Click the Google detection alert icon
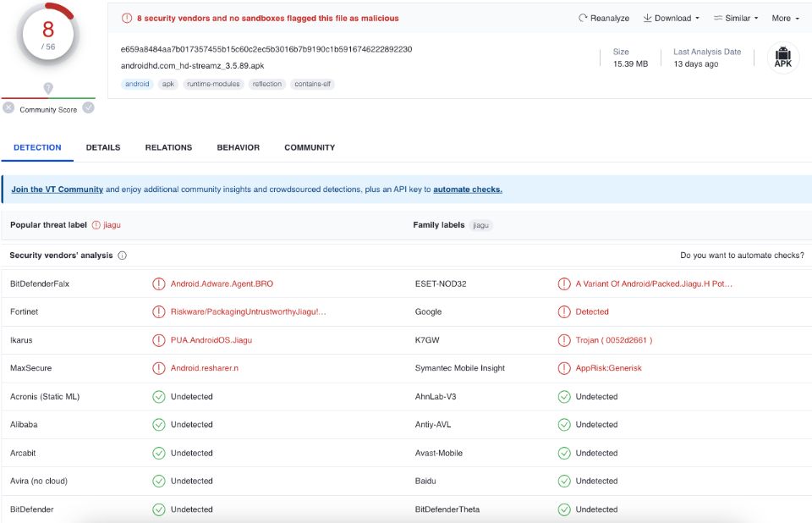 pyautogui.click(x=564, y=312)
